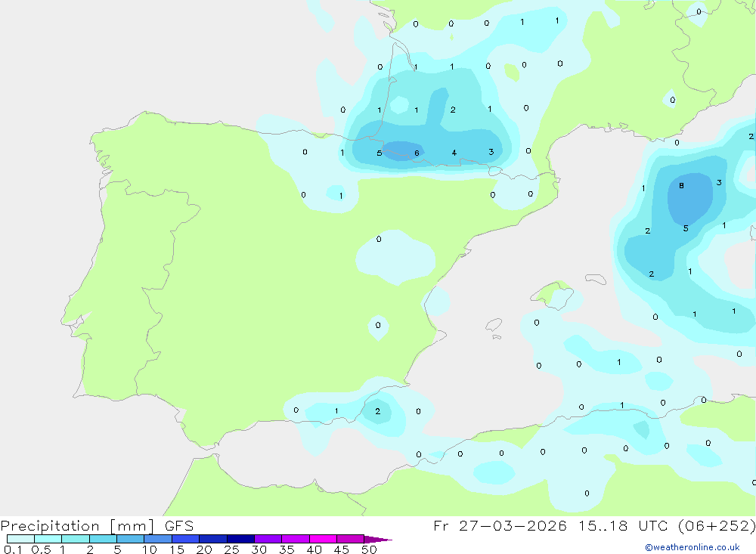Click the '6' precipitation value over the Pyrenees
The image size is (756, 554).
[x=417, y=153]
